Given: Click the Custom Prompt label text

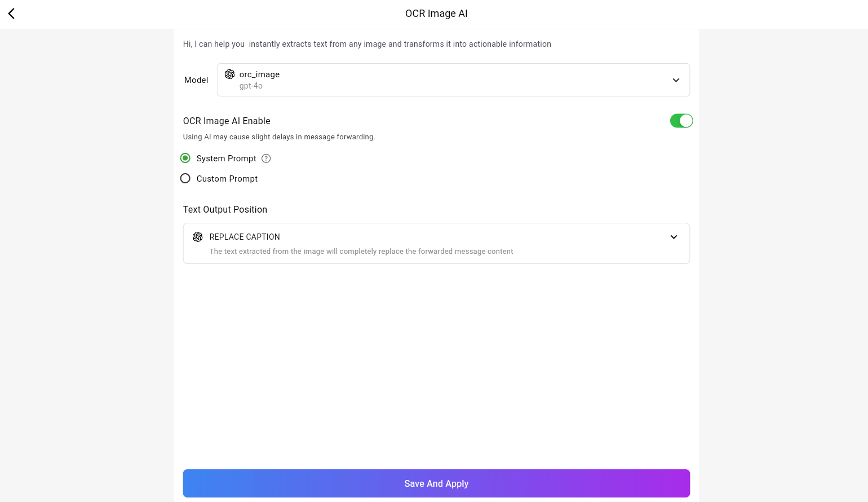Looking at the screenshot, I should (x=227, y=179).
